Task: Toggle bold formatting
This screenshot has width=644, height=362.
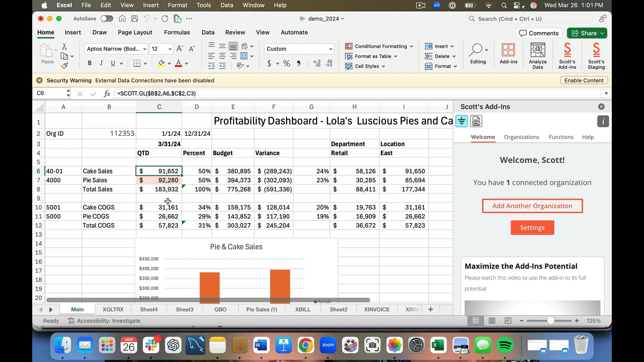Action: coord(90,63)
